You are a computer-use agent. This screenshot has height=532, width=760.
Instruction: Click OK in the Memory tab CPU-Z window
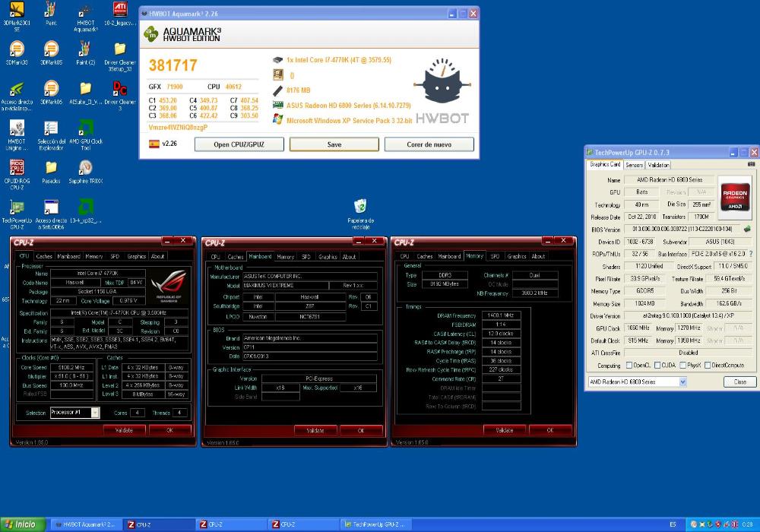[x=549, y=430]
